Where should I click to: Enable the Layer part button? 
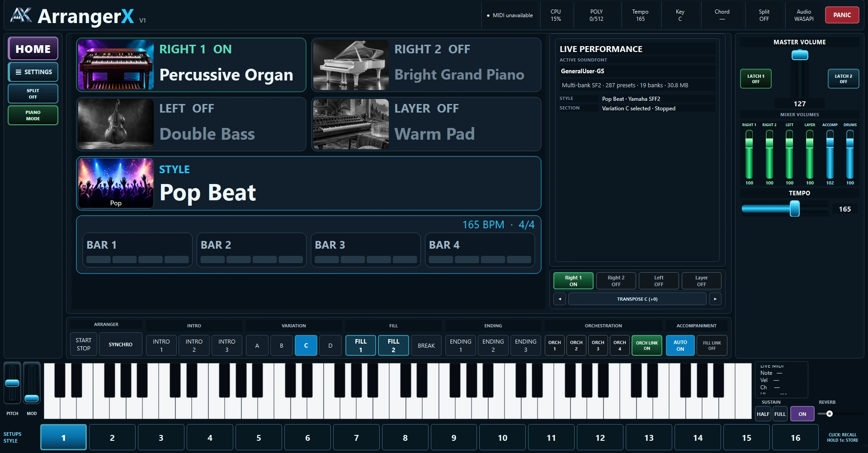(702, 281)
